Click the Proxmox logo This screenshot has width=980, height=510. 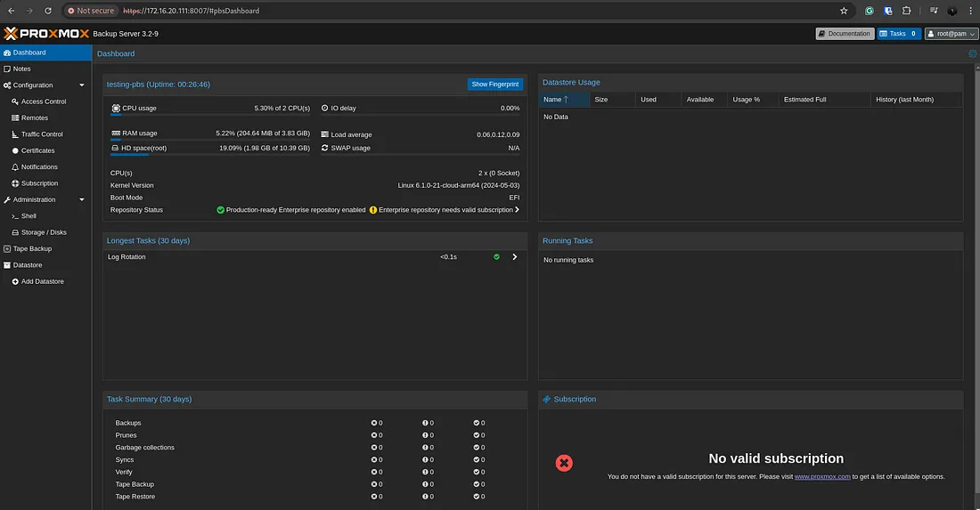coord(46,34)
